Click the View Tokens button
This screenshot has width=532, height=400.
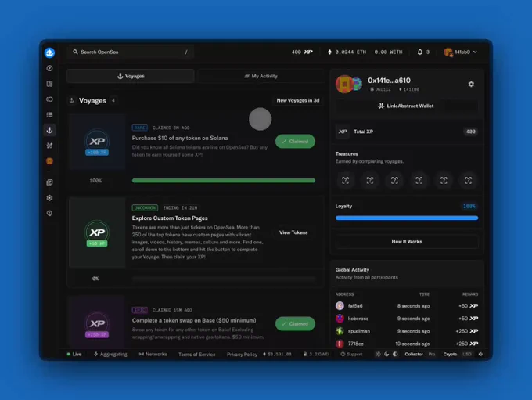click(x=293, y=232)
